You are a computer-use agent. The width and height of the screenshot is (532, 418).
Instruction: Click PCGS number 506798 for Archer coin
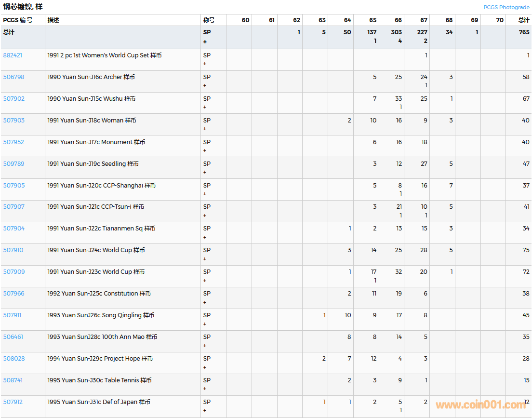tap(13, 77)
